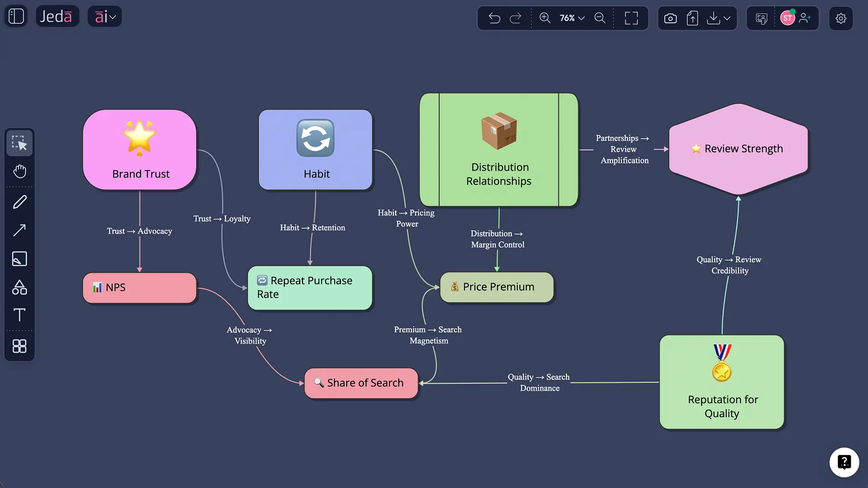Open the settings gear
868x488 pixels.
point(840,18)
